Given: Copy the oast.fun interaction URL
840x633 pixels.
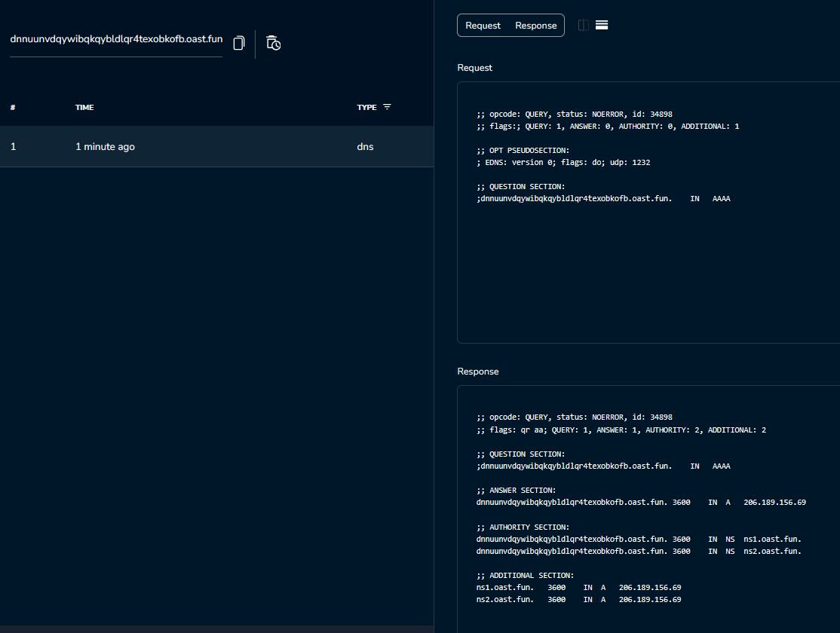Looking at the screenshot, I should 239,43.
